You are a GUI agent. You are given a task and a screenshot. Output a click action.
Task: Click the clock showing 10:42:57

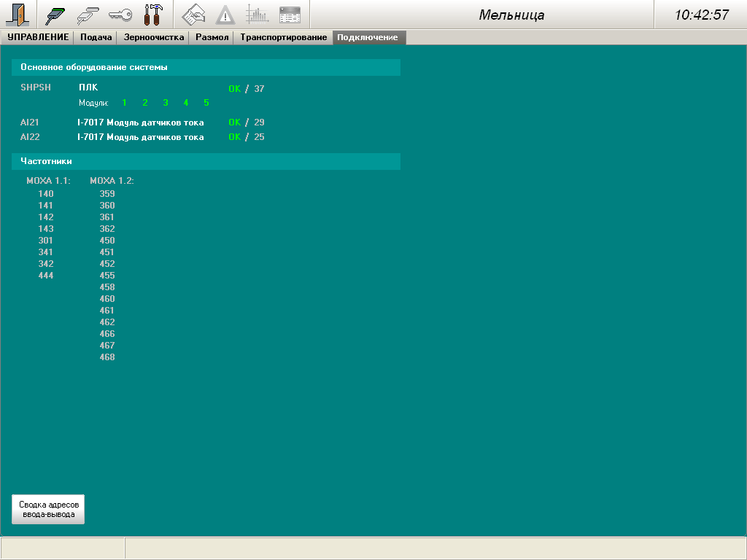[702, 15]
